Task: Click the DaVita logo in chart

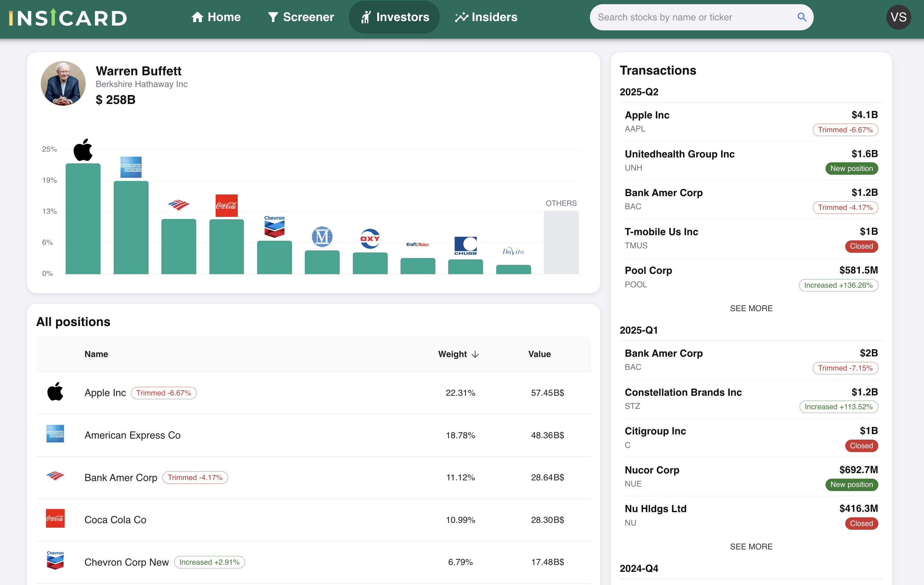Action: click(513, 251)
